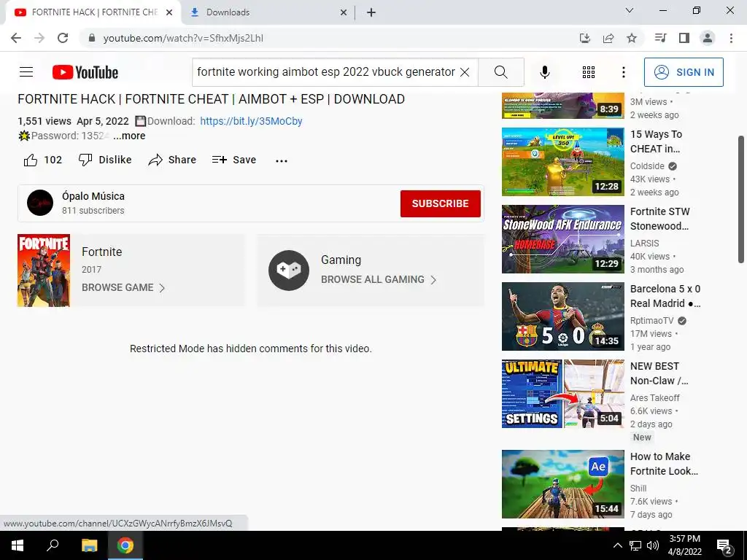Screen dimensions: 747x560
Task: Go to the YouTube home logo
Action: (85, 72)
